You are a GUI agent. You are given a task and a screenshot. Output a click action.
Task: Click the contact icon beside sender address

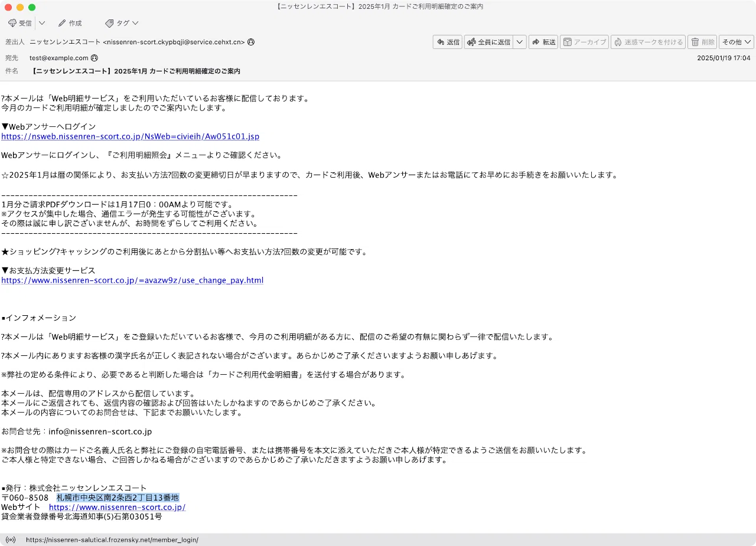tap(251, 42)
